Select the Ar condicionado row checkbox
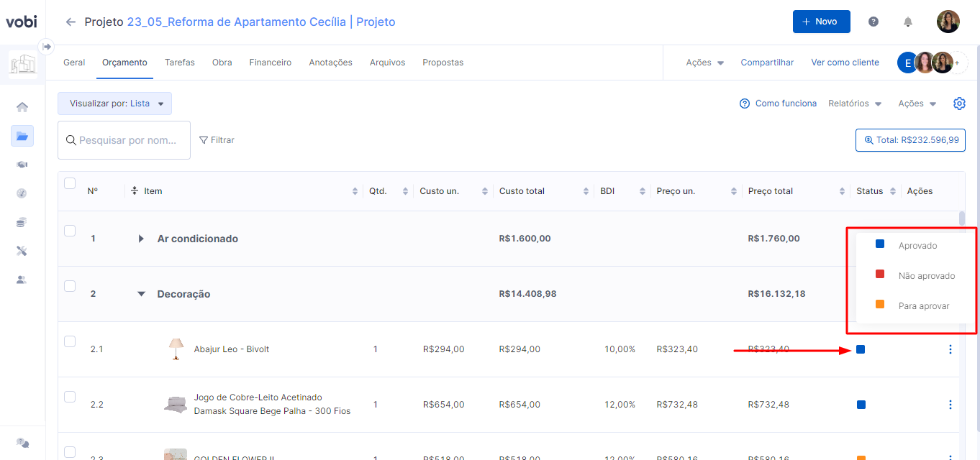Screen dimensions: 980x460 tap(70, 231)
